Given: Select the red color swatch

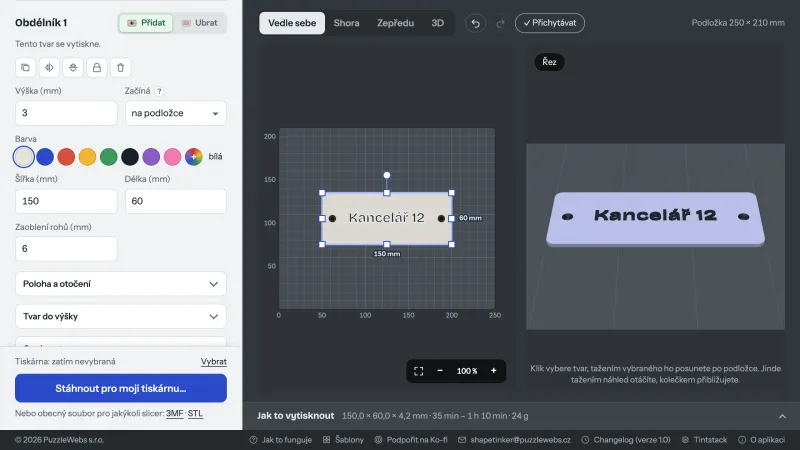Looking at the screenshot, I should coord(66,157).
